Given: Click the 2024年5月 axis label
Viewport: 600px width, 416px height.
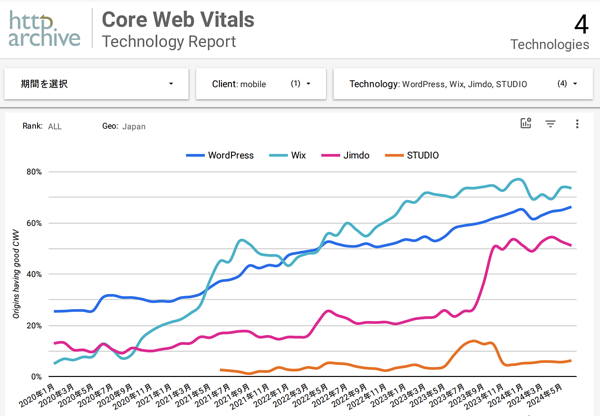Looking at the screenshot, I should (x=545, y=395).
